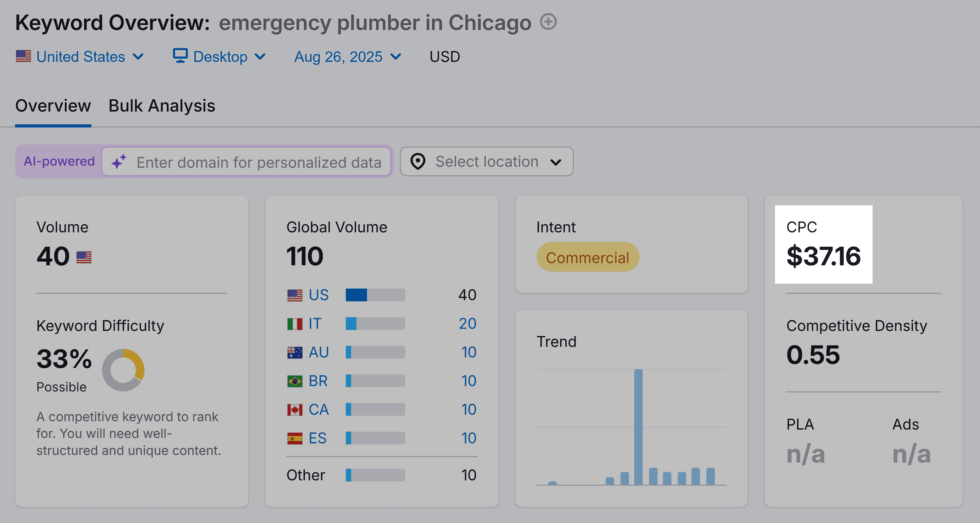Expand the Desktop device dropdown
Screen dimensions: 980x523
pyautogui.click(x=220, y=57)
